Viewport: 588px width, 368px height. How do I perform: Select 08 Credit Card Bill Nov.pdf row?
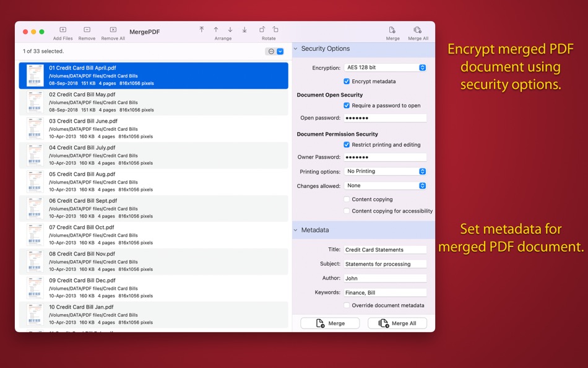(x=153, y=261)
